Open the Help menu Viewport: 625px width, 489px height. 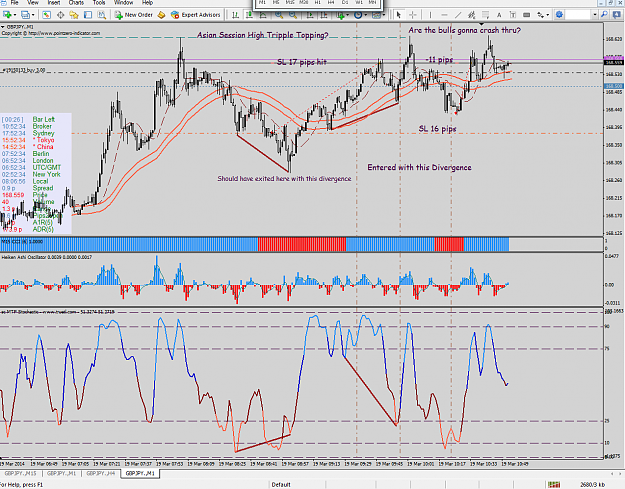pos(147,2)
